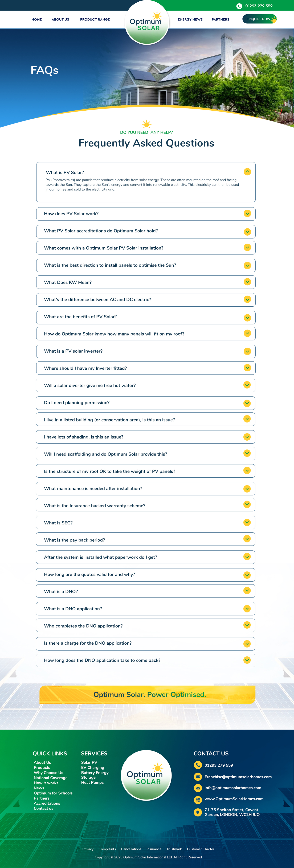The height and width of the screenshot is (868, 294).
Task: Click the website globe icon in footer
Action: (198, 799)
